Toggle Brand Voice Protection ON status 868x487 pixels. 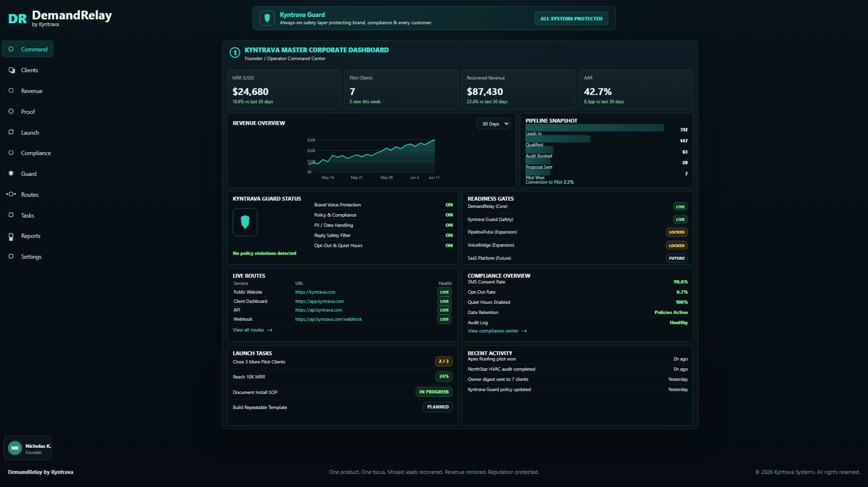tap(449, 205)
